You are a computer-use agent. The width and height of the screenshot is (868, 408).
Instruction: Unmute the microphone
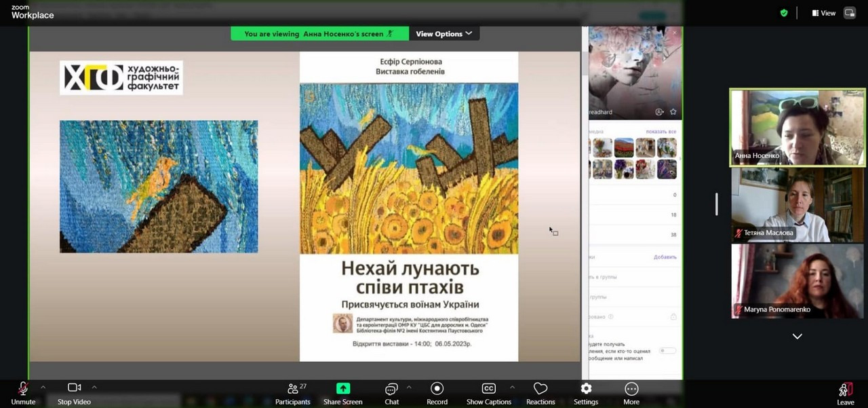pyautogui.click(x=23, y=392)
